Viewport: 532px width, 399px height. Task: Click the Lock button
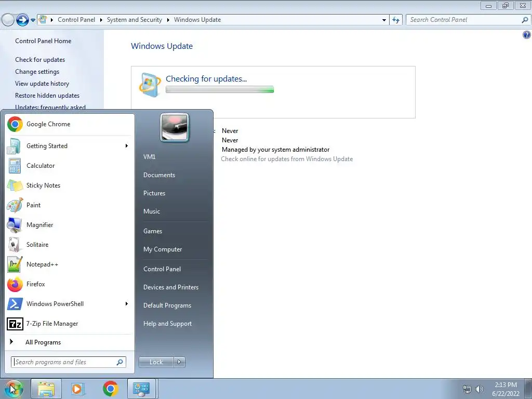[x=156, y=362]
